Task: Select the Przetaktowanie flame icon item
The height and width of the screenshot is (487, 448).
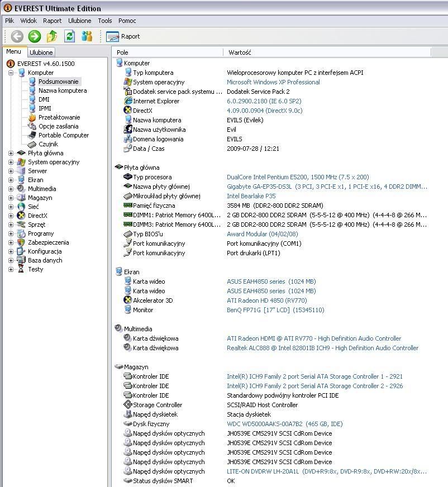Action: pyautogui.click(x=59, y=117)
